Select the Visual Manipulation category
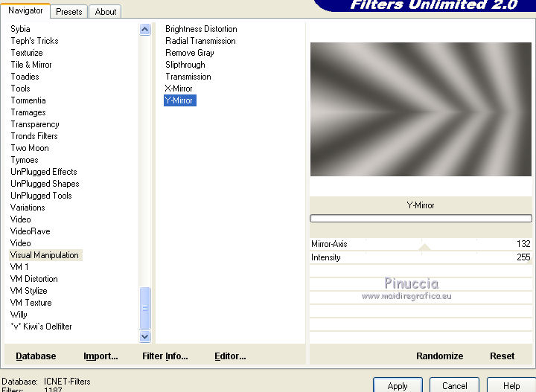The width and height of the screenshot is (536, 392). (x=45, y=255)
